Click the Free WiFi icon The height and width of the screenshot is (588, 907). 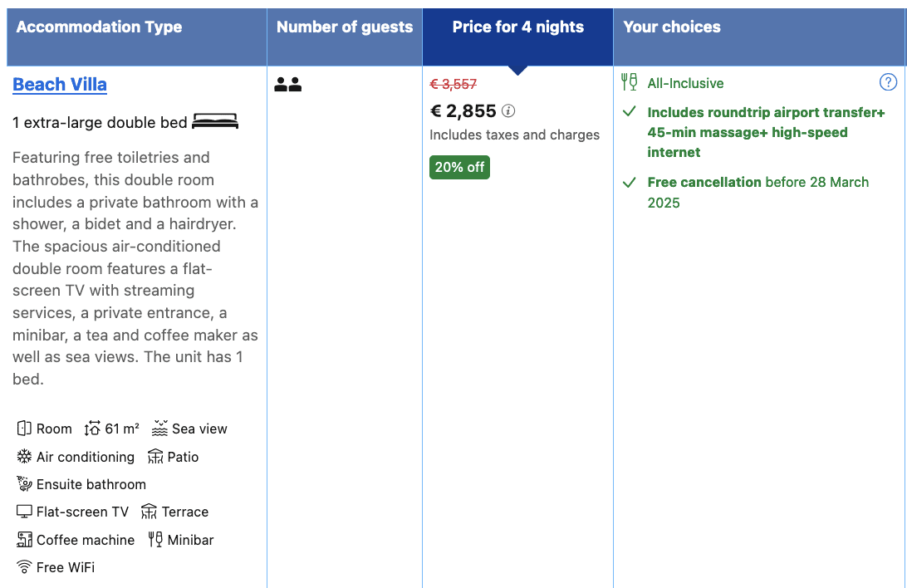[x=24, y=567]
